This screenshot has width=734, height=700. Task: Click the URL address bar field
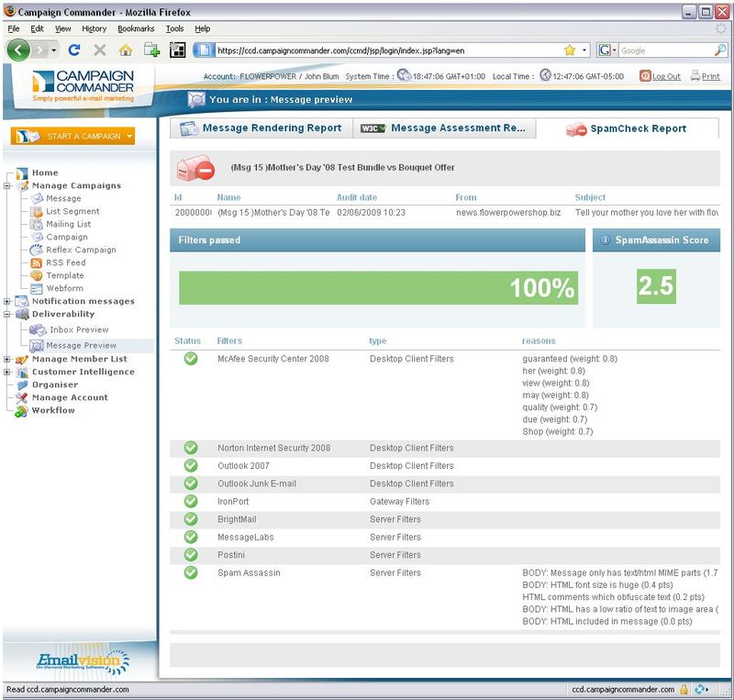[386, 50]
